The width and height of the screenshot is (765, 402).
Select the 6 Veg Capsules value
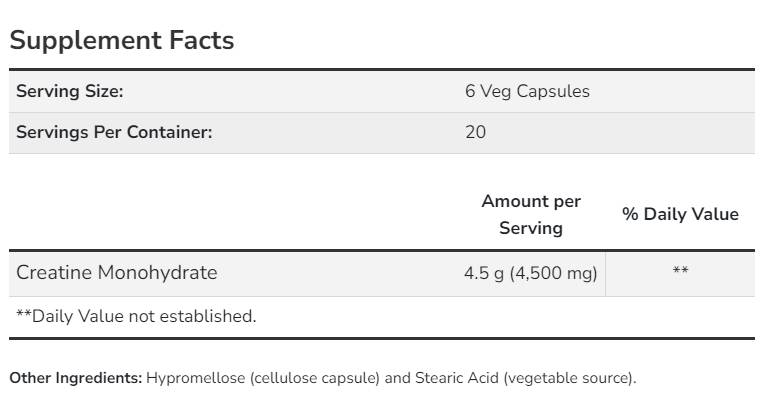[527, 91]
